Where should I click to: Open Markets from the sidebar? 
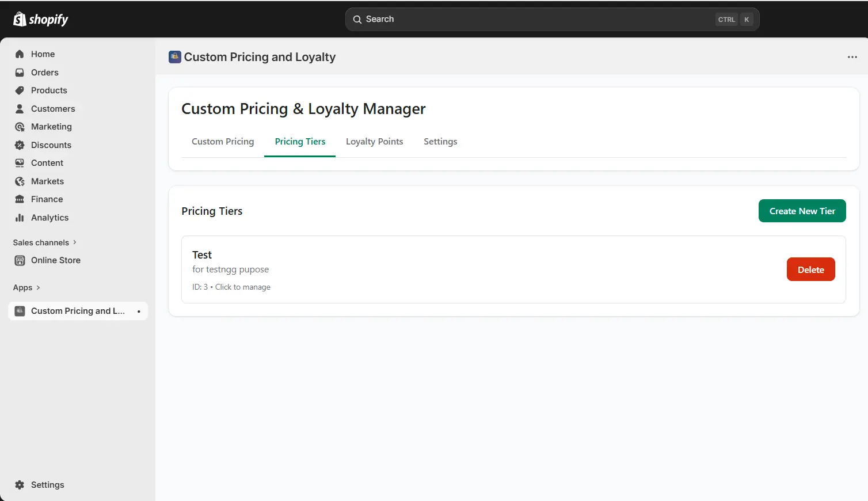coord(47,181)
